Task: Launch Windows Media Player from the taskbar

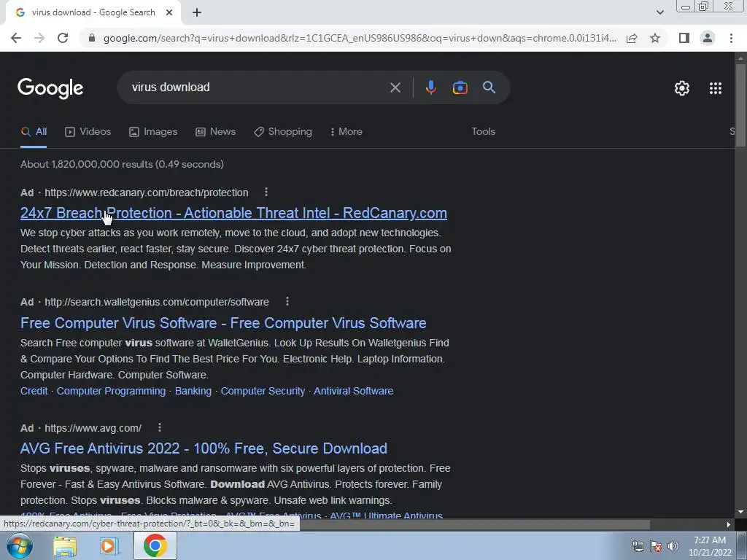Action: click(x=109, y=546)
